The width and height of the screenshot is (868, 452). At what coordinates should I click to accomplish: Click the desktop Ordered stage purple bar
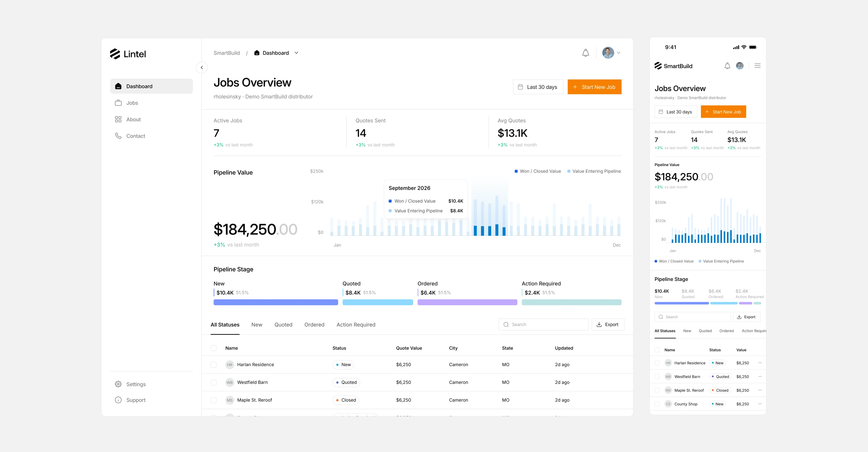pyautogui.click(x=467, y=302)
